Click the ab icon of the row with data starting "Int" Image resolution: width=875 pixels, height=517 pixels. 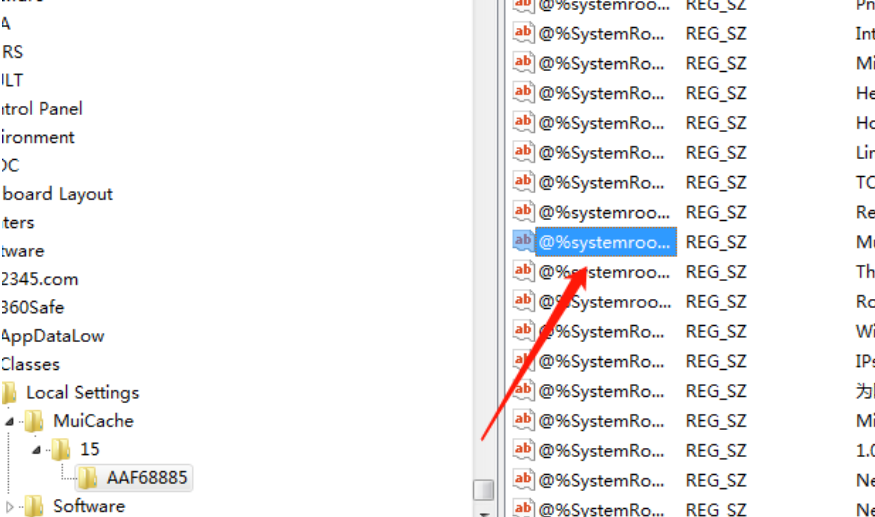click(x=523, y=33)
